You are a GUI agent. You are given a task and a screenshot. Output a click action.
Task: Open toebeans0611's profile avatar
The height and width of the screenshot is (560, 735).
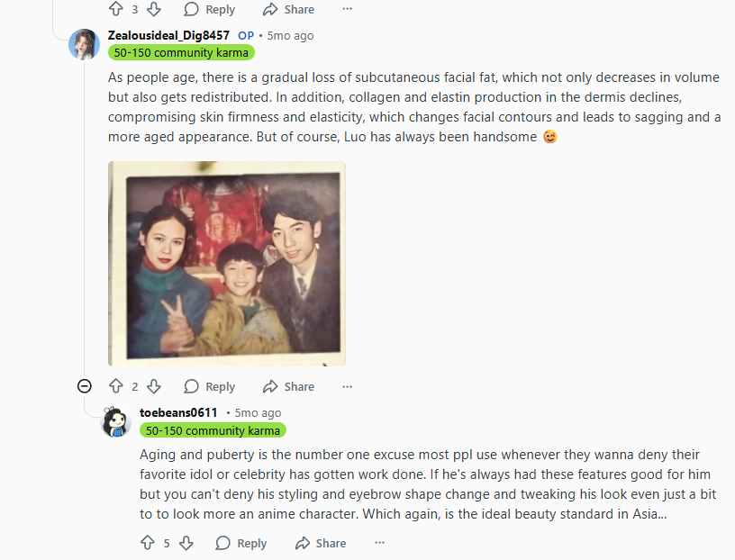click(116, 421)
